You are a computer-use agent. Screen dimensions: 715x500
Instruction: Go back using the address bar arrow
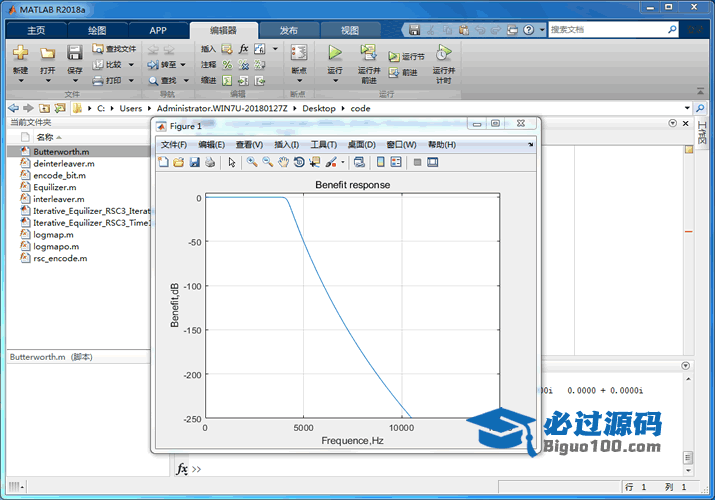[14, 108]
